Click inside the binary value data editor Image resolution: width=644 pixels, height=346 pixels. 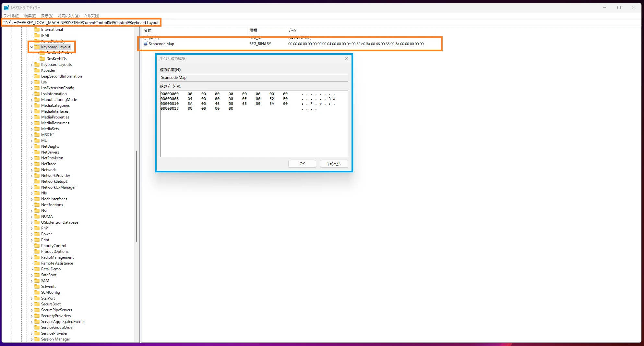click(254, 124)
